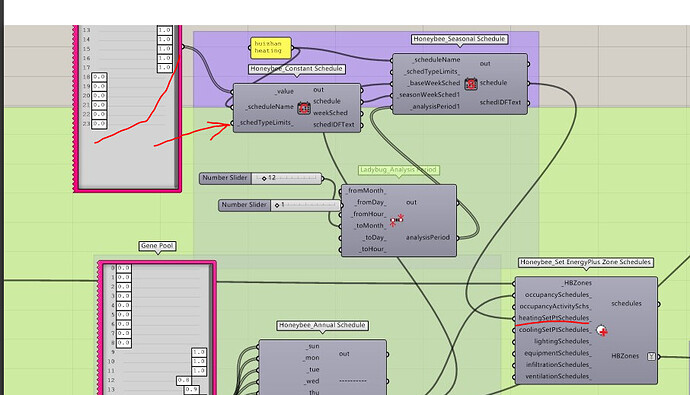Click the second Number Slider set to 1
The height and width of the screenshot is (395, 690).
click(x=279, y=205)
